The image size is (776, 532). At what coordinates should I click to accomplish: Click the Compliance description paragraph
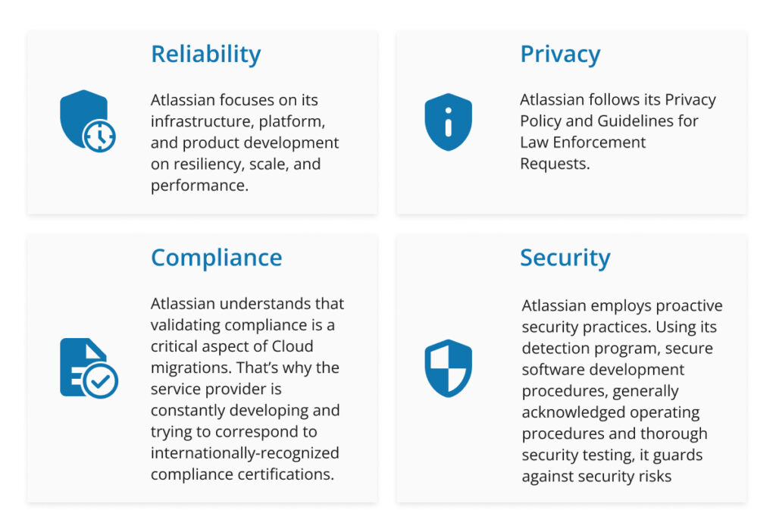point(247,389)
